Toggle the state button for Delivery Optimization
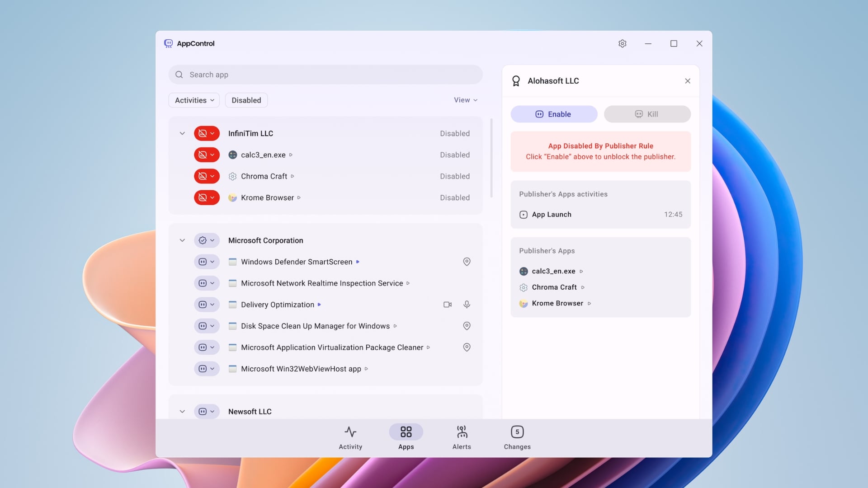 pos(207,305)
